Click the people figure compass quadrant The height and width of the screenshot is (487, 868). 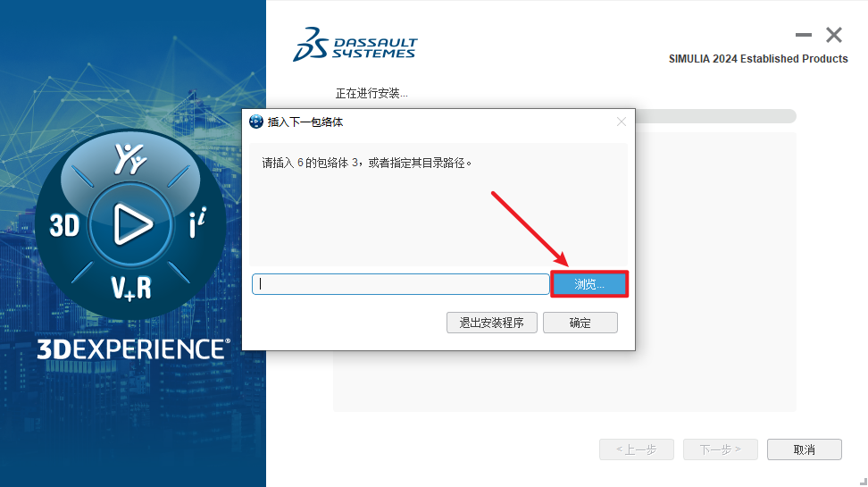[130, 159]
